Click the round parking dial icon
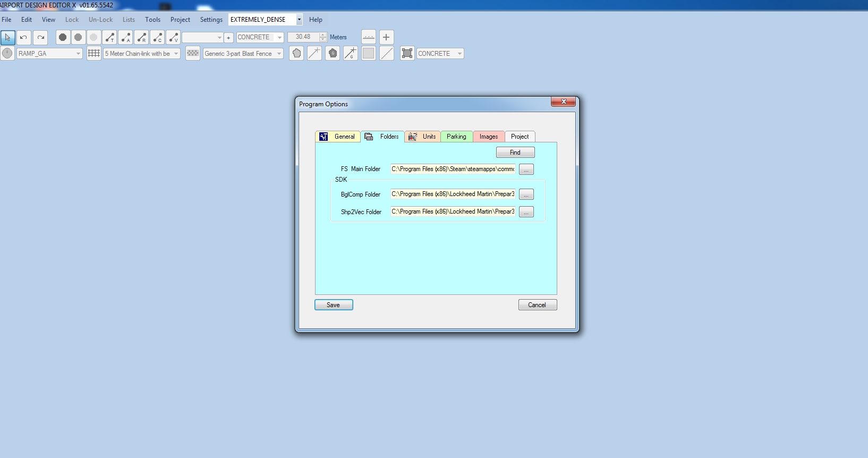 7,53
